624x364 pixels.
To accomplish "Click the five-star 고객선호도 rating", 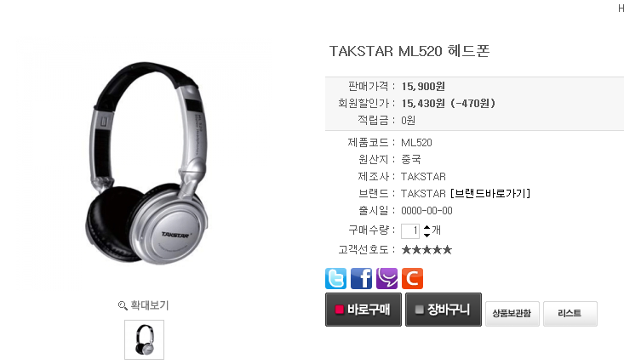I will tap(426, 250).
